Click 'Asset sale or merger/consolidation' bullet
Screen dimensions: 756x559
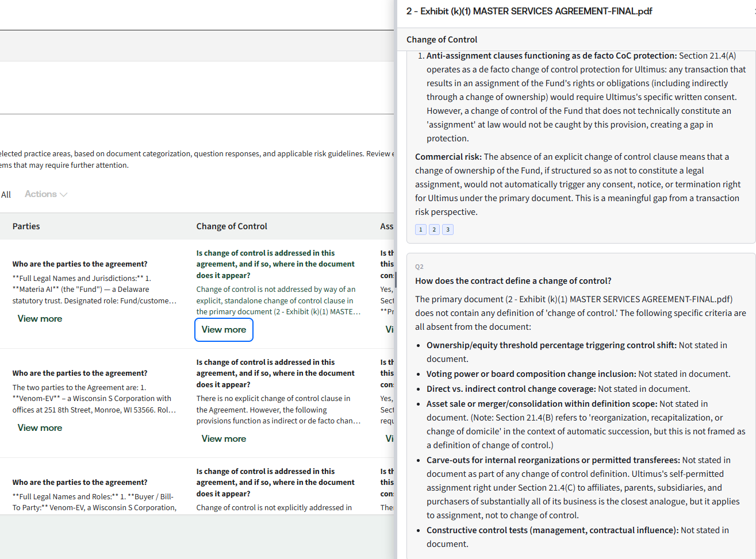coord(586,425)
